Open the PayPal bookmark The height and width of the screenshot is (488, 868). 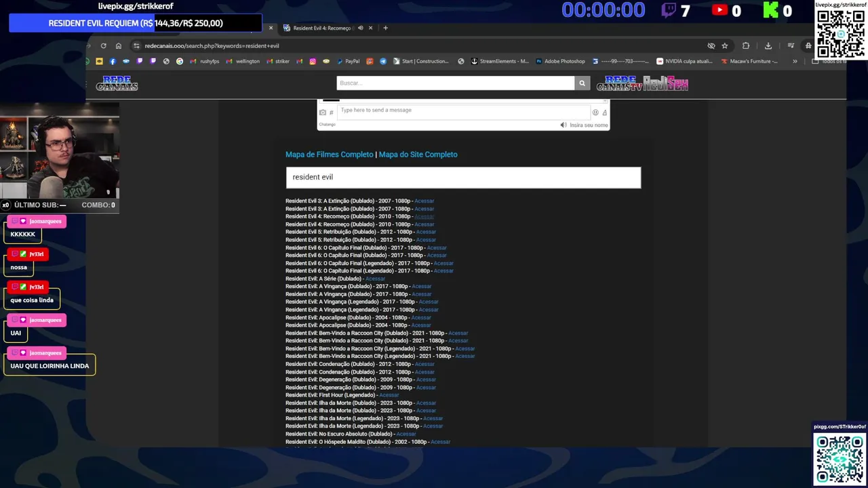point(348,61)
